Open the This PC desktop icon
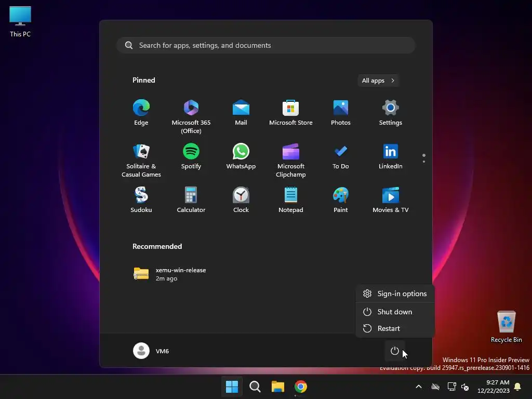 tap(20, 22)
